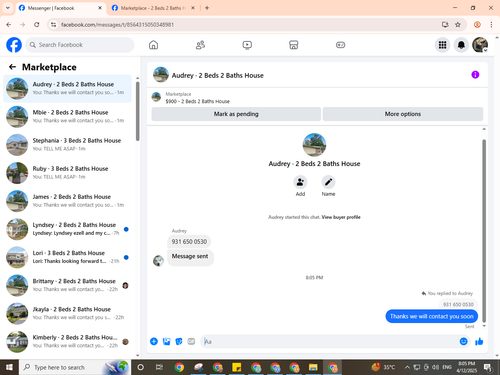500x375 pixels.
Task: Open the Video (Watch) icon
Action: tap(247, 45)
